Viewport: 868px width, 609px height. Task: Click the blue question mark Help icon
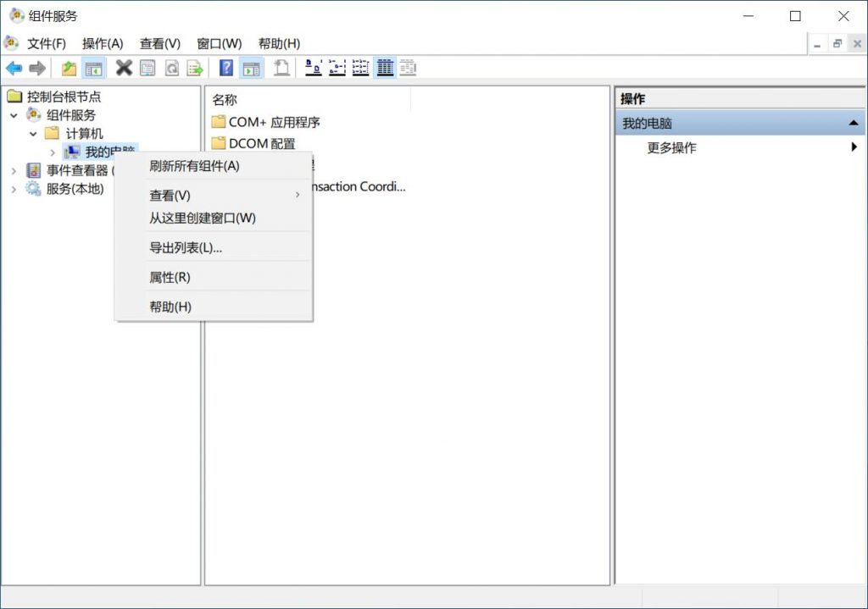click(226, 68)
